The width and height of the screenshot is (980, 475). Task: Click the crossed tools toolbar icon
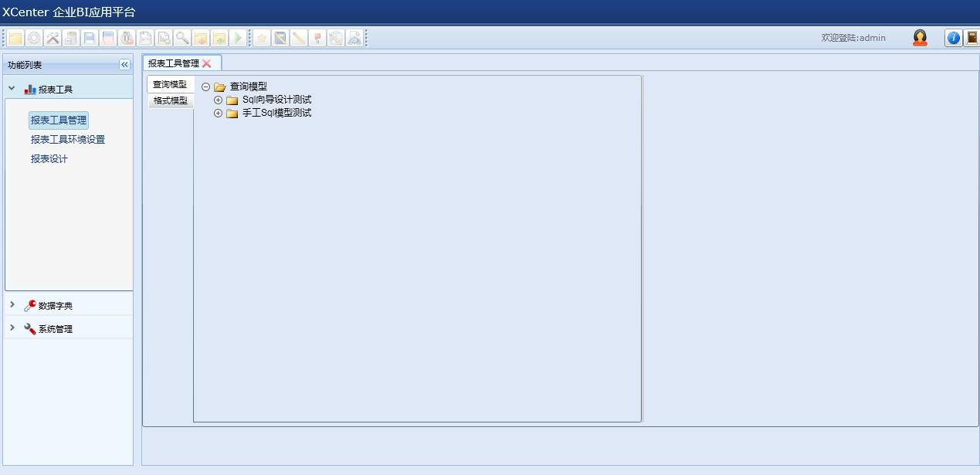click(x=53, y=38)
